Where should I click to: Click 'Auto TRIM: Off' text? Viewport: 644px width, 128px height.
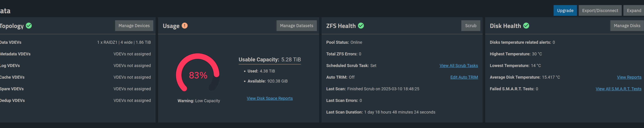tap(340, 77)
